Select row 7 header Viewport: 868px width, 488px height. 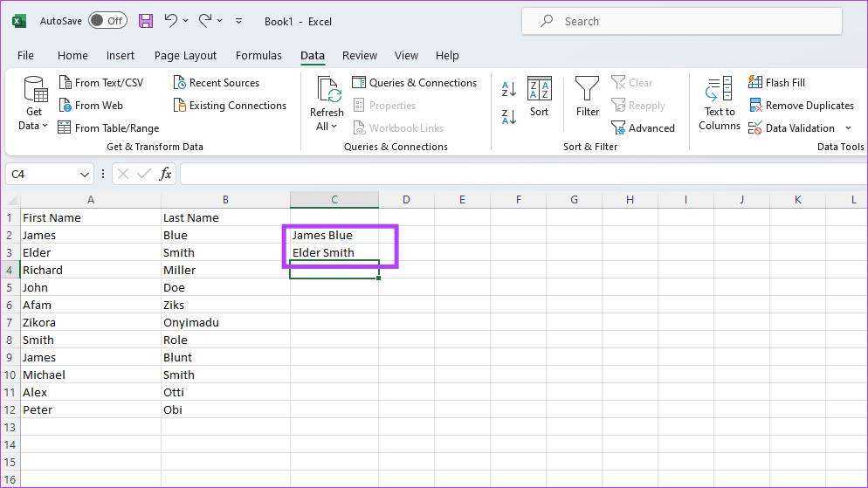coord(10,322)
